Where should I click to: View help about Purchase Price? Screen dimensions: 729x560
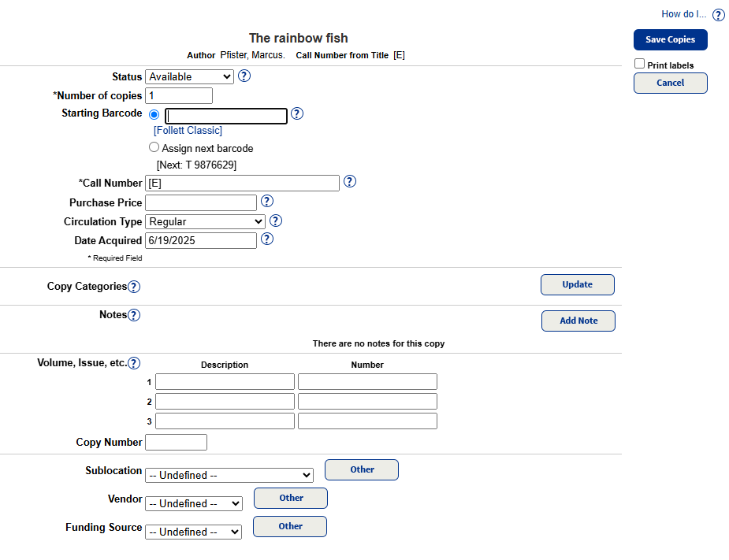(x=266, y=201)
